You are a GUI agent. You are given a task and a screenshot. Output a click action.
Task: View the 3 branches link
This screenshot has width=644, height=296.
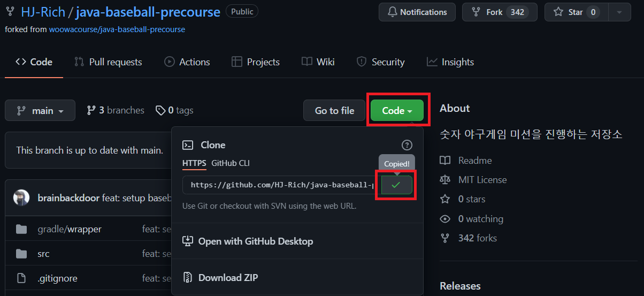(x=116, y=110)
